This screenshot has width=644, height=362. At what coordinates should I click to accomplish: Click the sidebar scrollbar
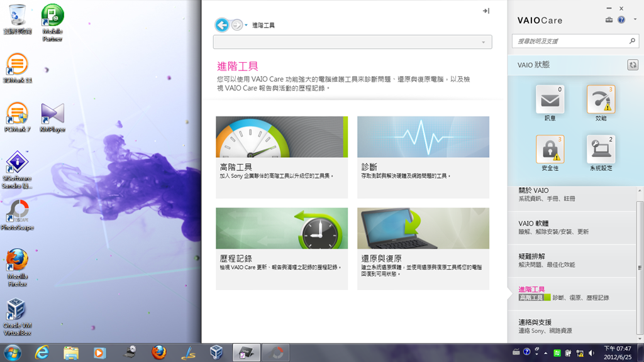pos(640,268)
